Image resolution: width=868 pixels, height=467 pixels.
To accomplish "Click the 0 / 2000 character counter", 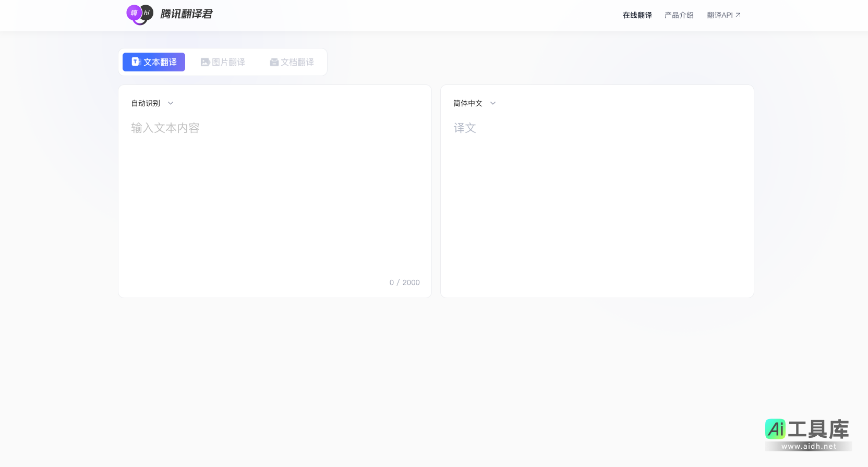I will (404, 282).
